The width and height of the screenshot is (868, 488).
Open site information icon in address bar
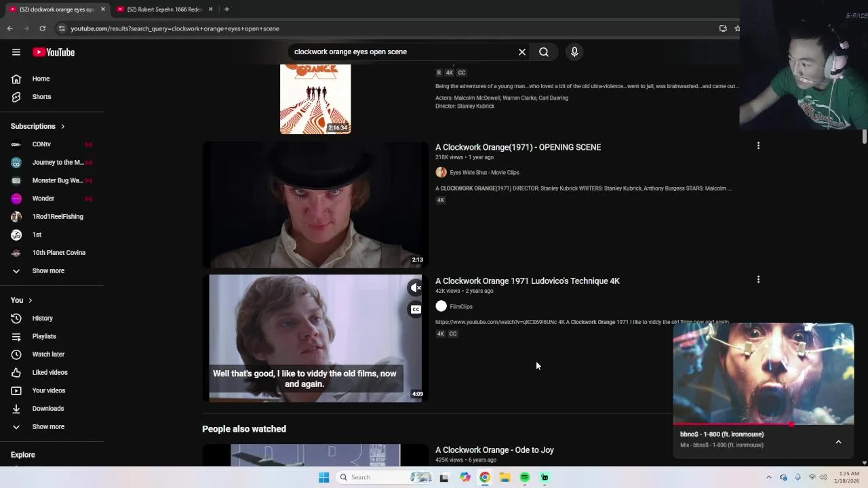[x=62, y=28]
